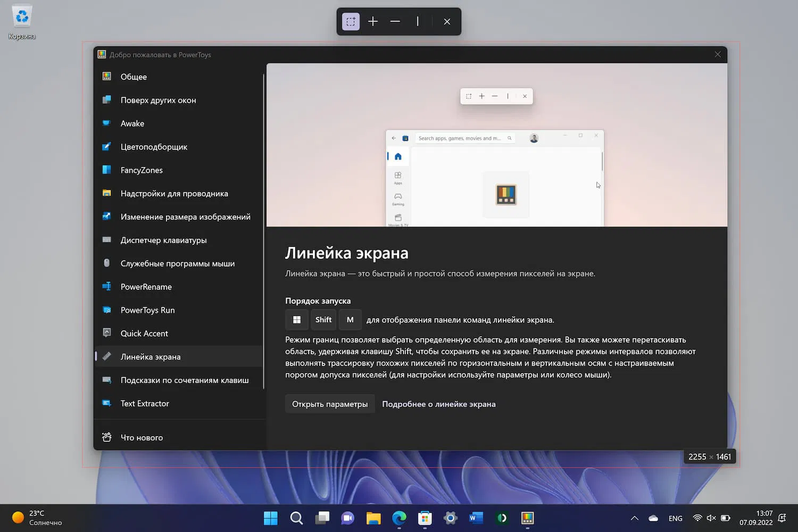Screen dimensions: 798x532
Task: Open Надстройки для проводника page
Action: [179, 194]
